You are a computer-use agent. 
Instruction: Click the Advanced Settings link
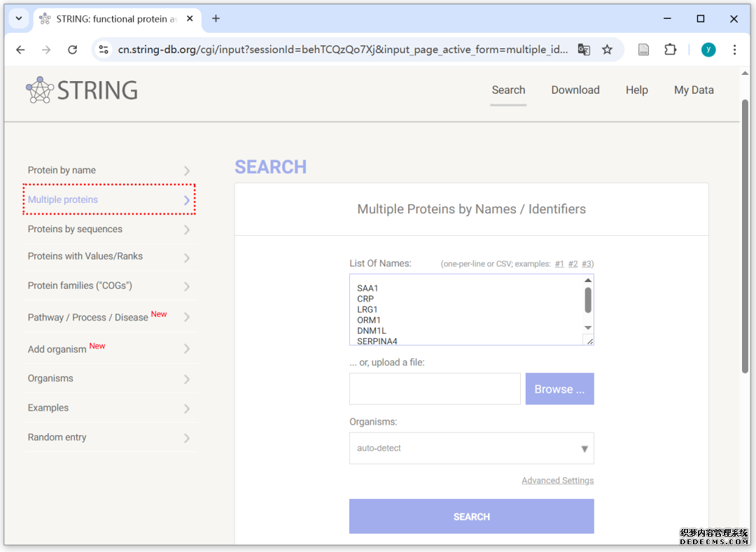pyautogui.click(x=557, y=481)
